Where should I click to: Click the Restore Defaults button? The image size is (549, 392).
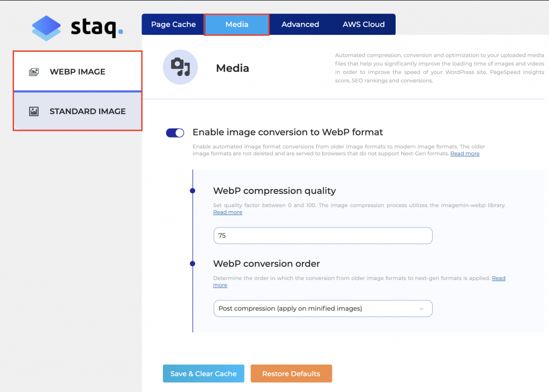[291, 373]
